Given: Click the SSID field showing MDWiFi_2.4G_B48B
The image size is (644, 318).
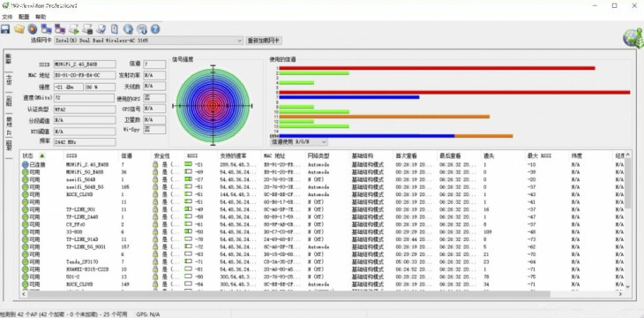Looking at the screenshot, I should [x=85, y=64].
